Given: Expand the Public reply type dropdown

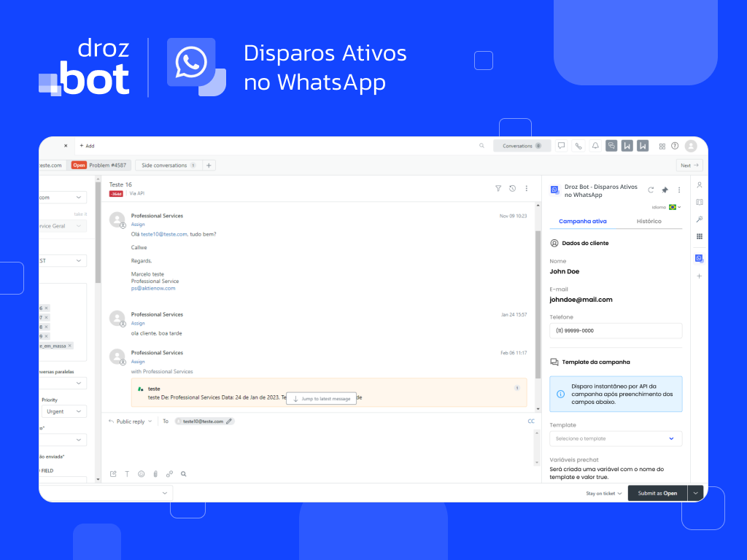Looking at the screenshot, I should [134, 421].
